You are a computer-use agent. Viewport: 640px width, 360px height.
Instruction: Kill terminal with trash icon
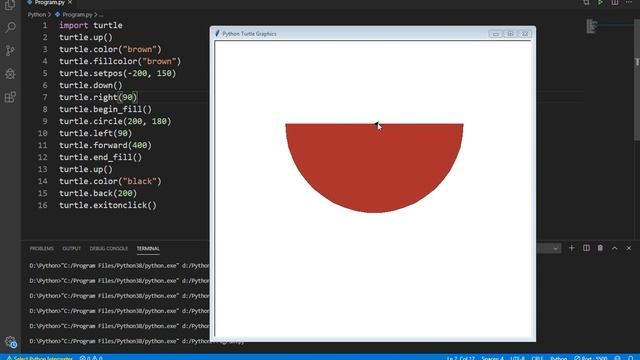point(600,248)
